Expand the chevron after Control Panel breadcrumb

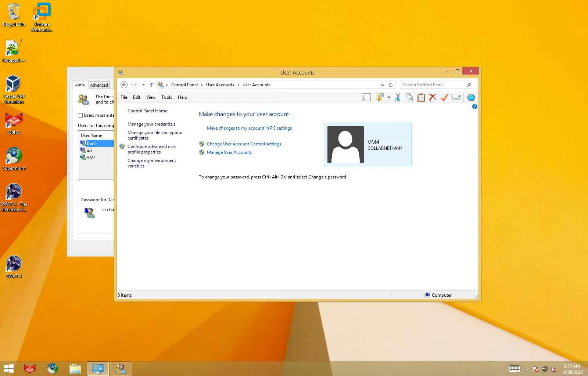point(202,85)
